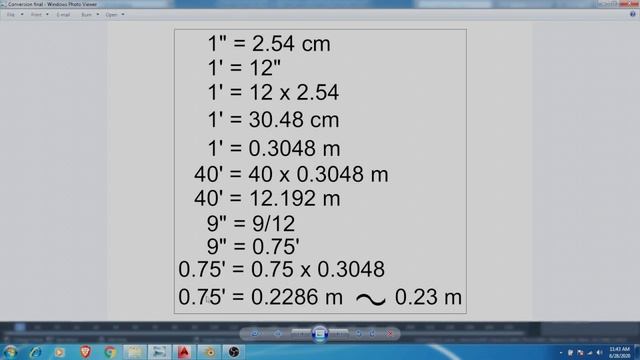Go to the next photo
The image size is (640, 360).
point(339,333)
